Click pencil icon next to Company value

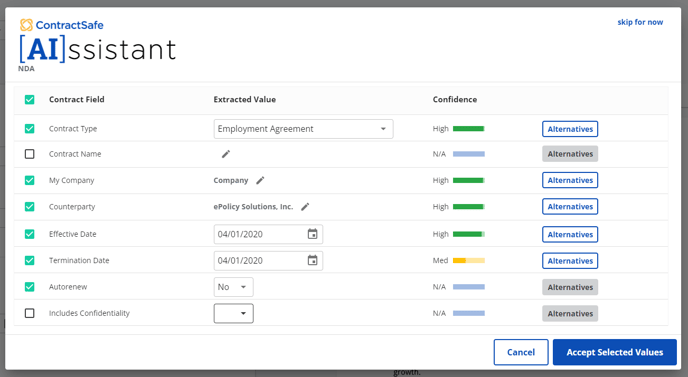(260, 180)
